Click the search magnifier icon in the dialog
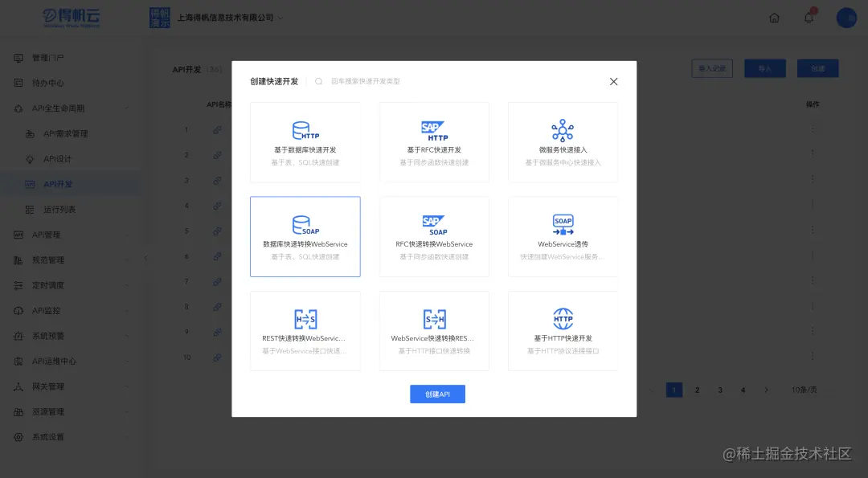 coord(319,81)
